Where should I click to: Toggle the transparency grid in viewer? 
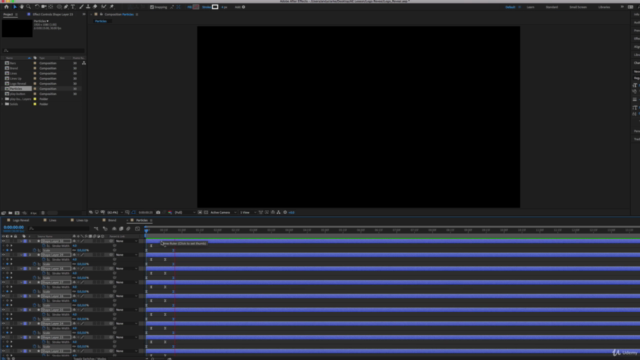pos(206,213)
